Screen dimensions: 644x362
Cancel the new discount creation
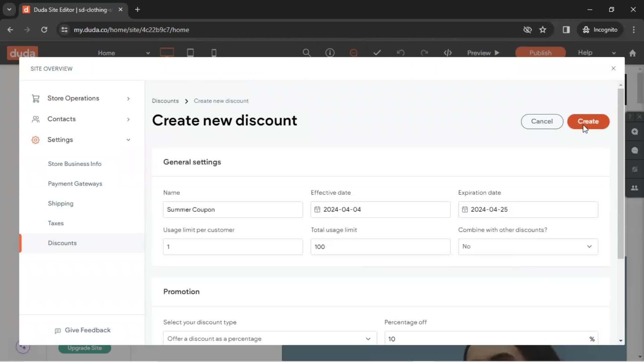(542, 121)
